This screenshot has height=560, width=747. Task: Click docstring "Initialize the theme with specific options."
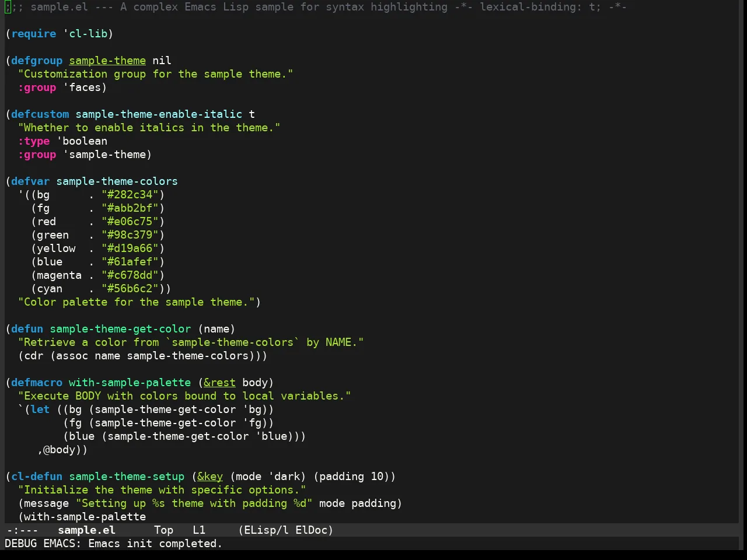coord(162,490)
